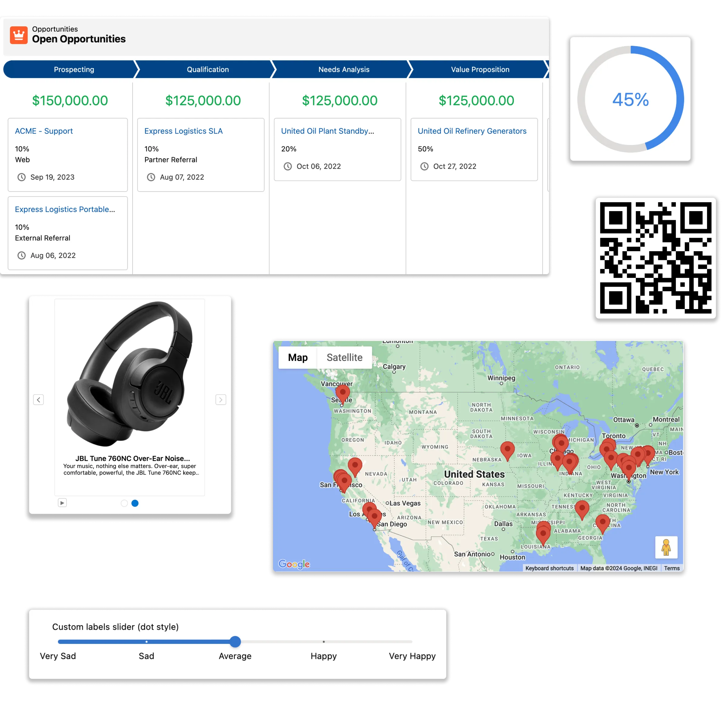This screenshot has height=728, width=728.
Task: Click the carousel next arrow button
Action: (x=221, y=399)
